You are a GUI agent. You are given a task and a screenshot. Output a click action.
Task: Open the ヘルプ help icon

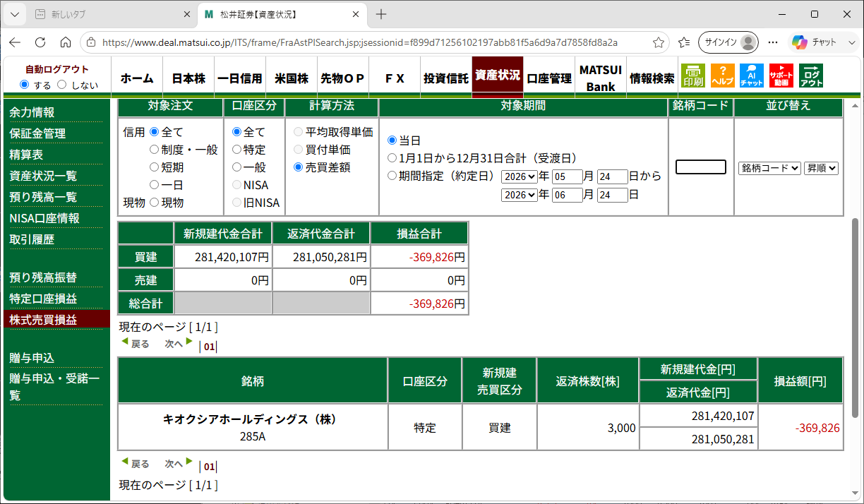(x=722, y=76)
